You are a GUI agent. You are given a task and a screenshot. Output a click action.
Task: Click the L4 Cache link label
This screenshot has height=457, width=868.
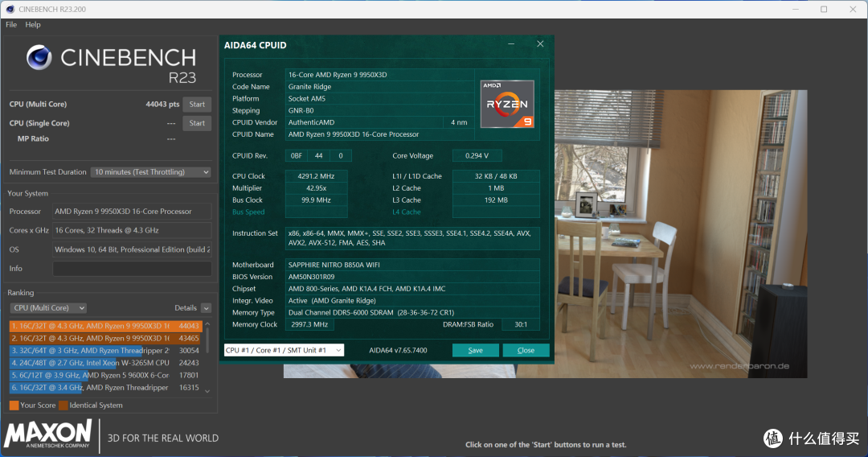[407, 212]
